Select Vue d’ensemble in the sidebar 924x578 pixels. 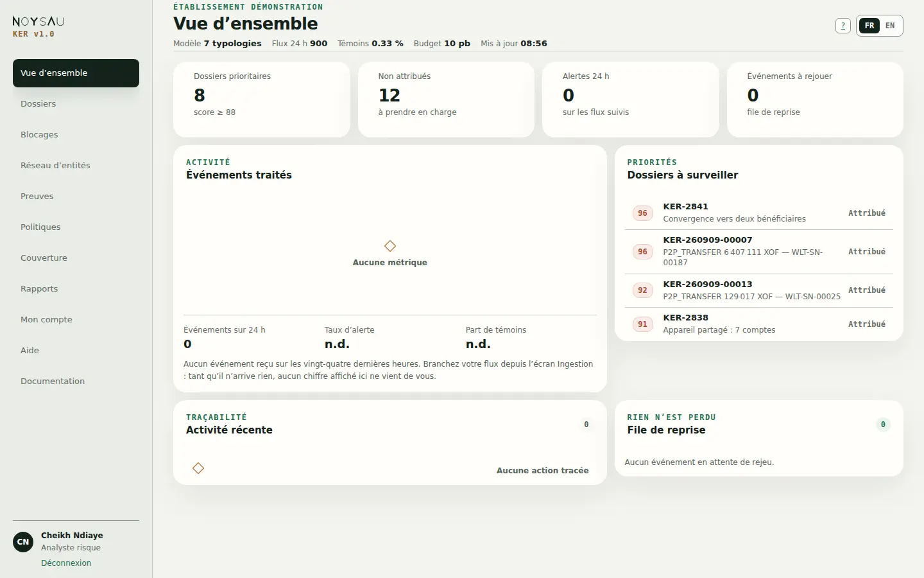(x=76, y=73)
